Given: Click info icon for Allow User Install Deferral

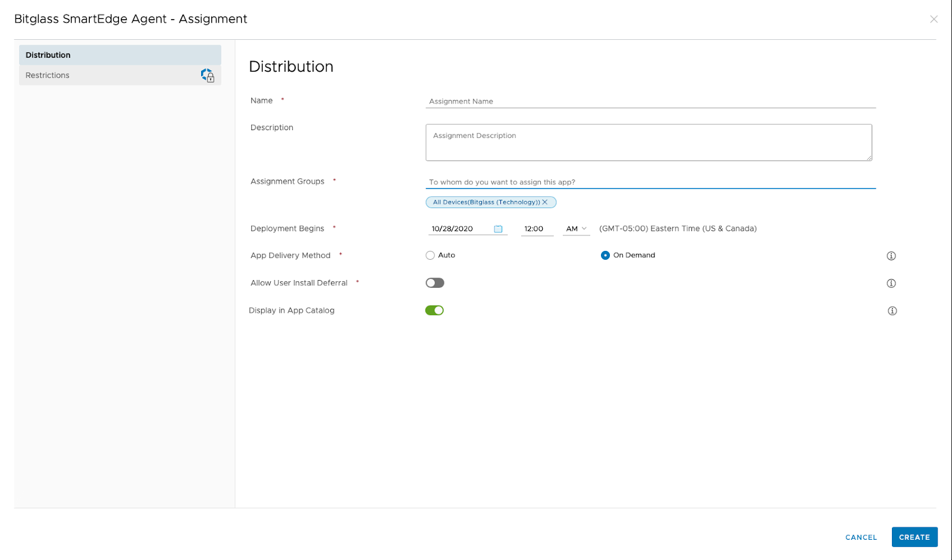Looking at the screenshot, I should click(x=891, y=284).
